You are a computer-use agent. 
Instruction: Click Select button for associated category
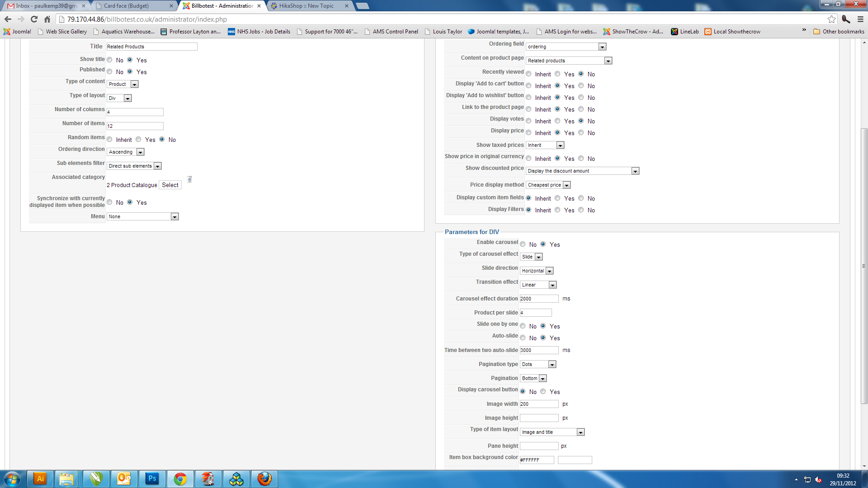tap(170, 185)
